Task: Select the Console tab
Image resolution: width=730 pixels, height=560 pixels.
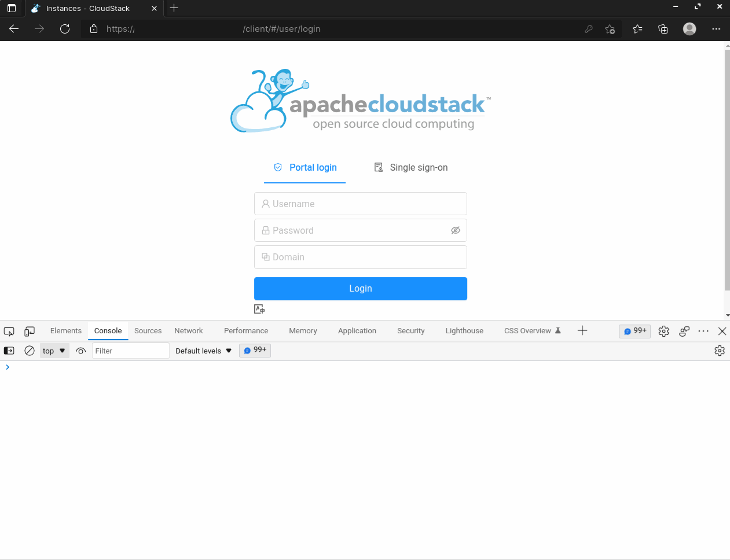Action: click(108, 331)
